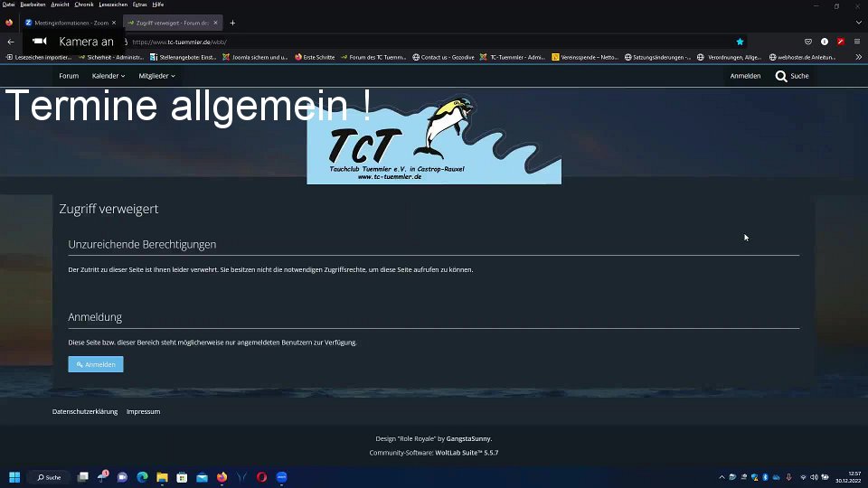Screen dimensions: 868x488
Task: Click the Pocket icon in browser toolbar
Action: (x=808, y=42)
